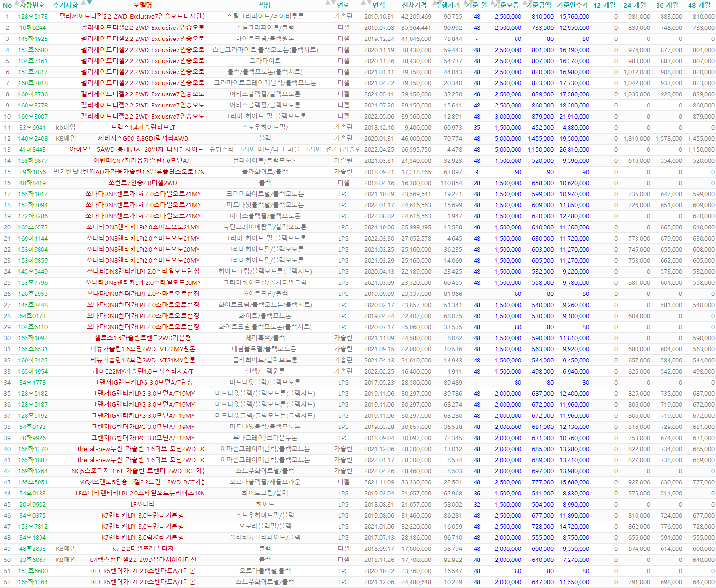Select model K7 2.2디젤프레스티지

click(x=143, y=548)
